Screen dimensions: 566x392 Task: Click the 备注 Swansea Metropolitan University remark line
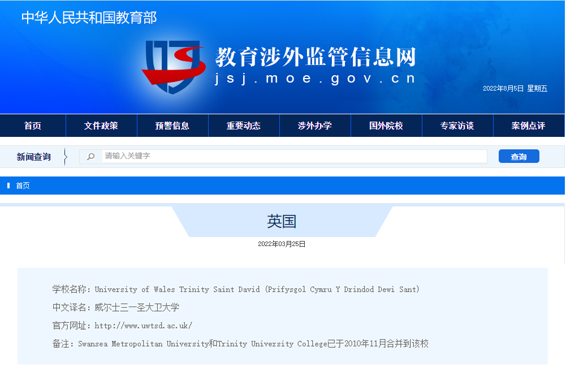(240, 343)
